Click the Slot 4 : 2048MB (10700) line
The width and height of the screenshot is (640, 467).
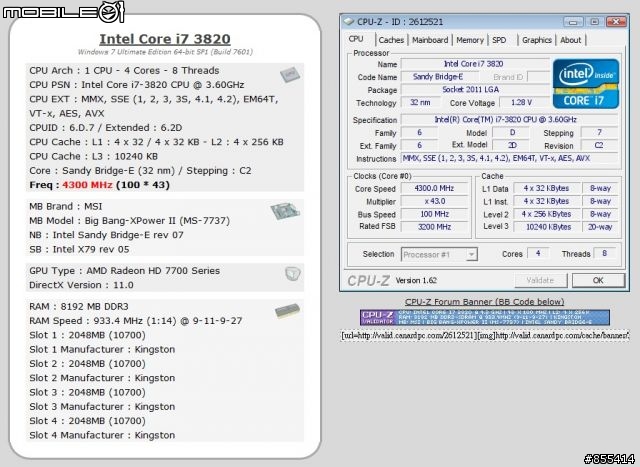87,421
